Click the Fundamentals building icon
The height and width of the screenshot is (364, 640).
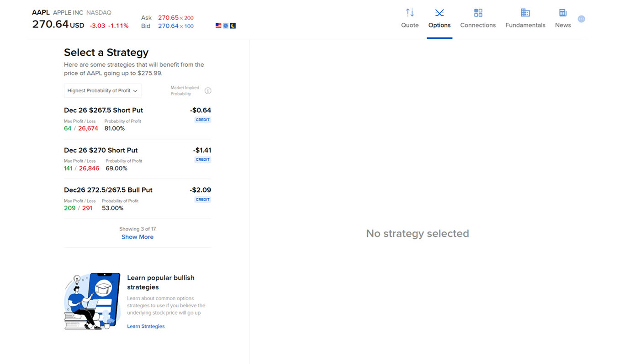(524, 12)
